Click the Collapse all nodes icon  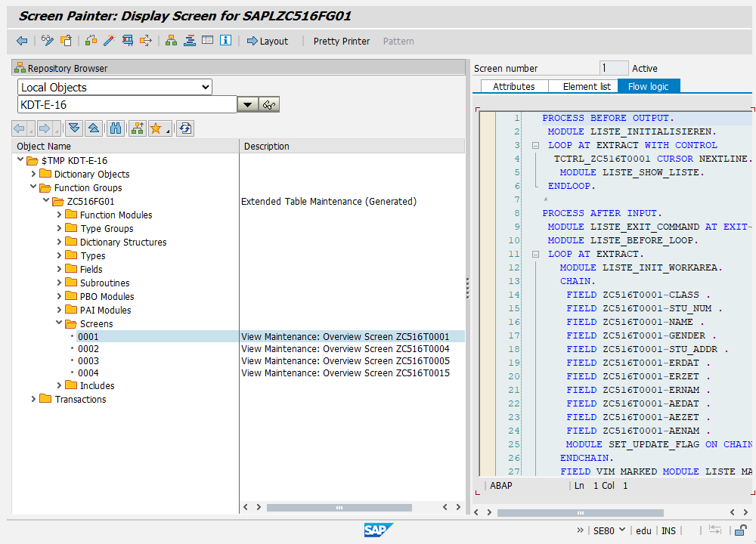click(x=94, y=128)
